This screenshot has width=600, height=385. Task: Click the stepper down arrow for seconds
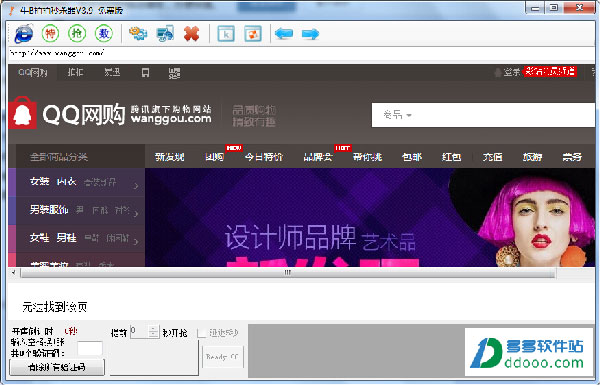point(153,334)
